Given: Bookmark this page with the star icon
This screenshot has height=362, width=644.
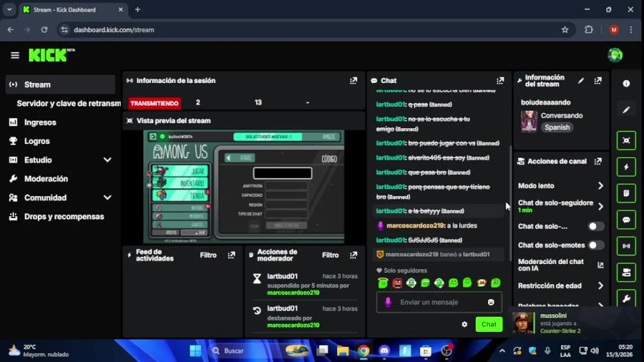Looking at the screenshot, I should tap(565, 30).
